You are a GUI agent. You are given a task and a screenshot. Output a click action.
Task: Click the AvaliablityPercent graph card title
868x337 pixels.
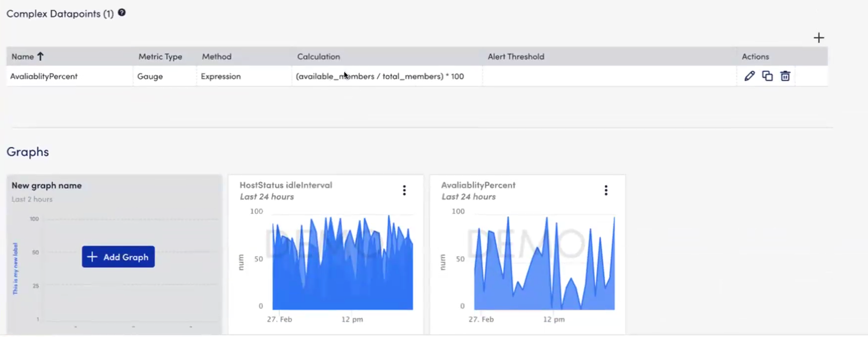click(x=478, y=185)
